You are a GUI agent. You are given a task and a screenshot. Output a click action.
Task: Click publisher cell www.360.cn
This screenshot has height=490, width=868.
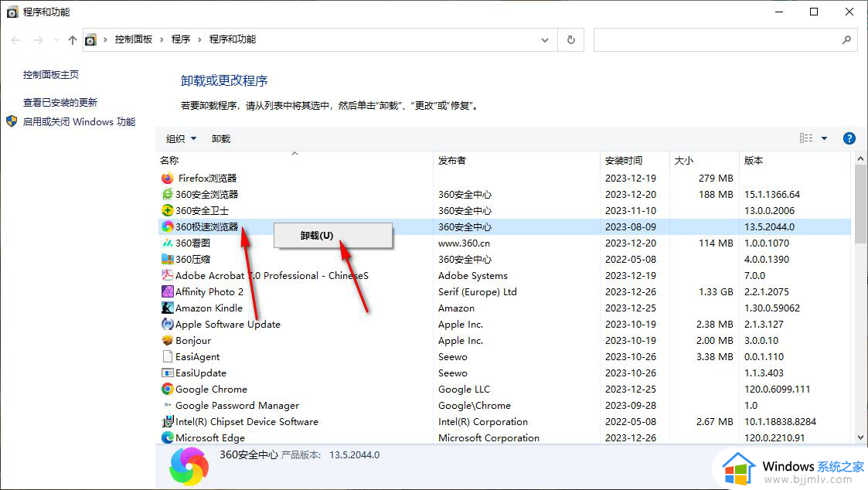tap(464, 243)
